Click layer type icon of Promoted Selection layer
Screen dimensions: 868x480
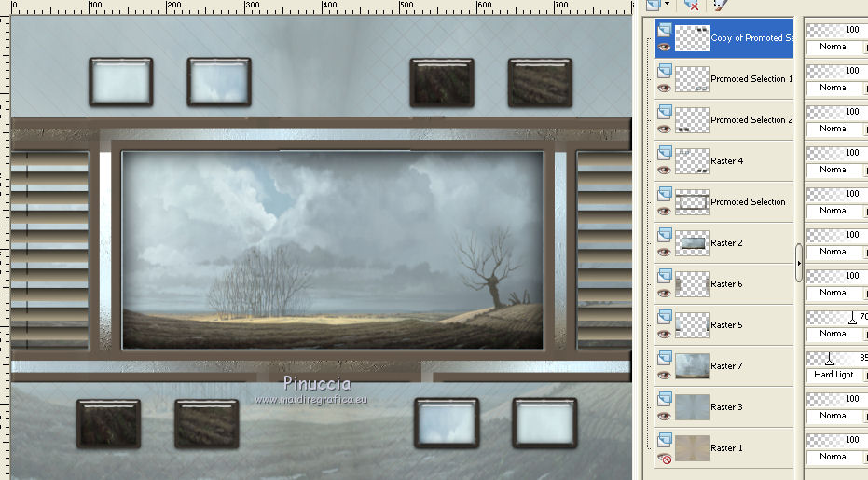665,193
